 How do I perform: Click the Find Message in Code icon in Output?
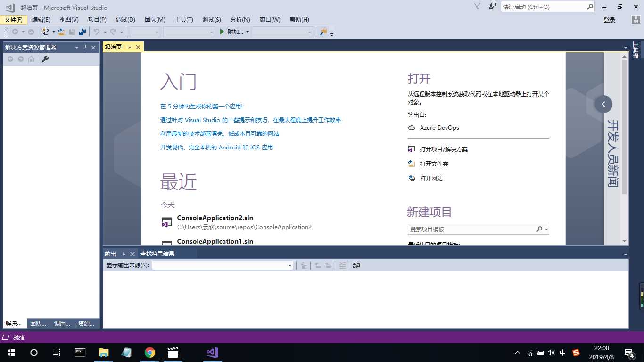pyautogui.click(x=304, y=265)
